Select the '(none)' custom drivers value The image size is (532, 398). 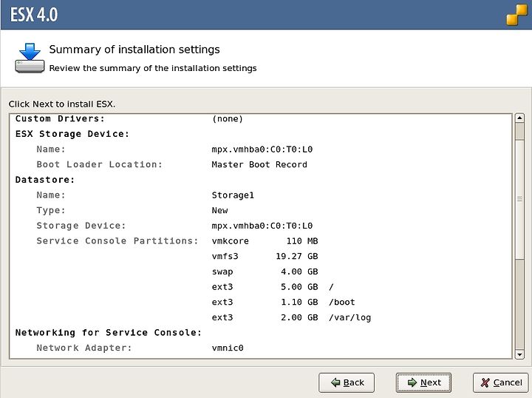(x=228, y=118)
